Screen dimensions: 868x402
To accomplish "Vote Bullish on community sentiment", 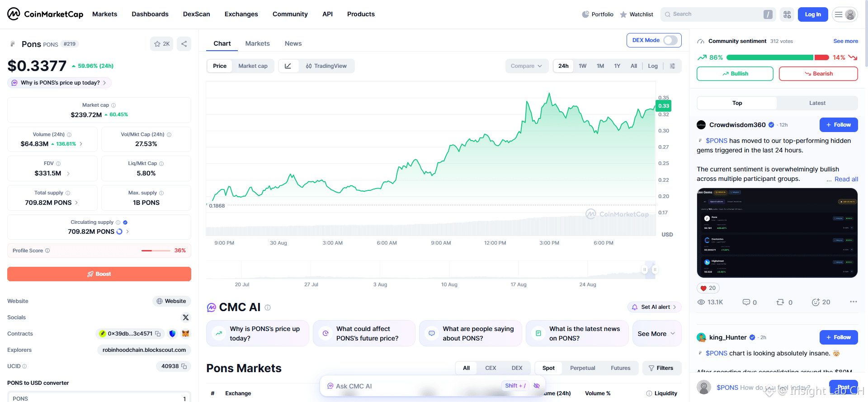I will pos(735,74).
